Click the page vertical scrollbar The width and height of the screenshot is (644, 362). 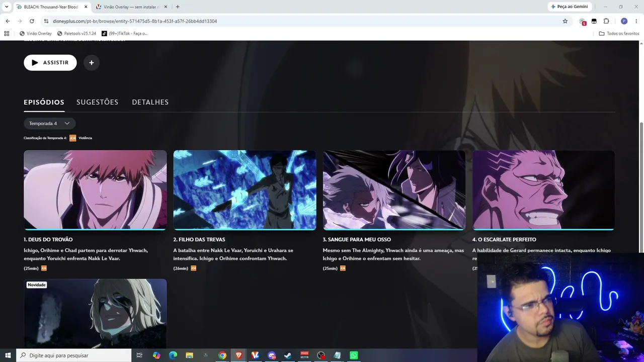pyautogui.click(x=641, y=187)
